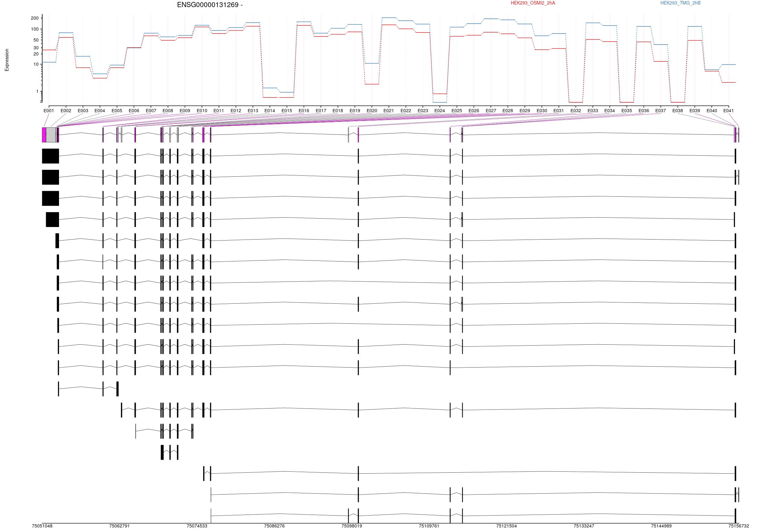Click exon label E021

389,111
